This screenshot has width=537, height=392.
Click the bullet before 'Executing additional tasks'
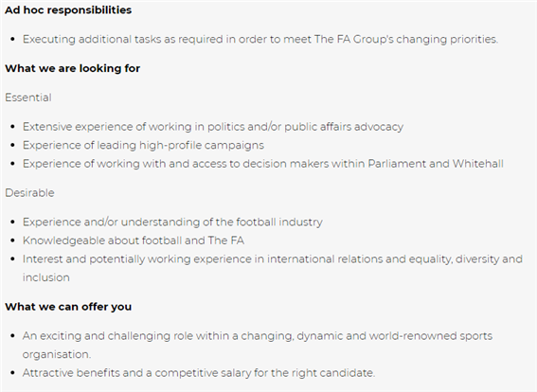click(x=12, y=40)
